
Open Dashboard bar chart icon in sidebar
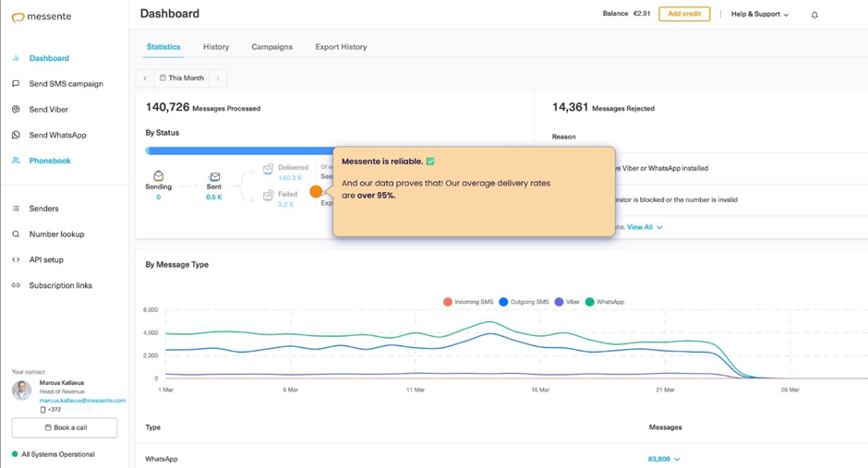[16, 58]
